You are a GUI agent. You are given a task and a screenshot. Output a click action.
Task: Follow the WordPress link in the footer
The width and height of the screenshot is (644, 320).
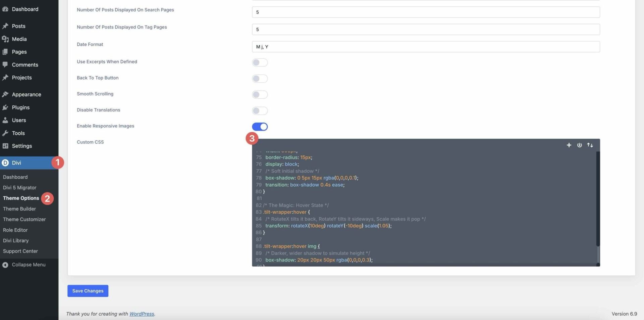(141, 314)
